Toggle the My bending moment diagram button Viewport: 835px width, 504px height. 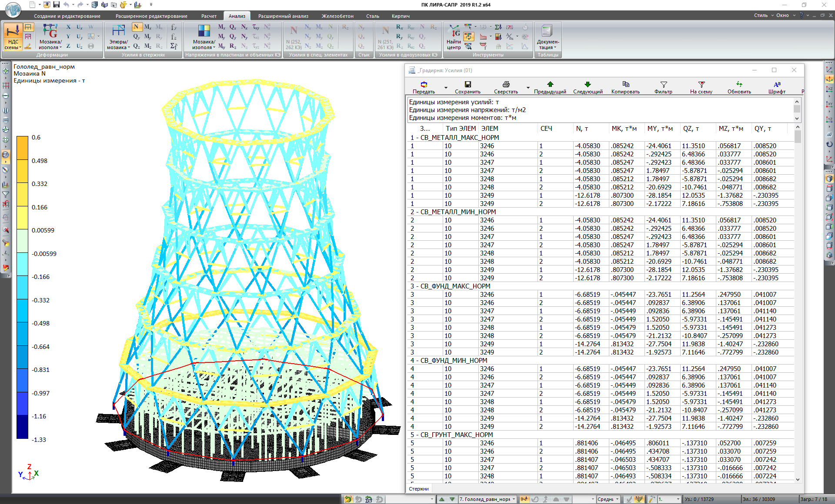click(148, 36)
